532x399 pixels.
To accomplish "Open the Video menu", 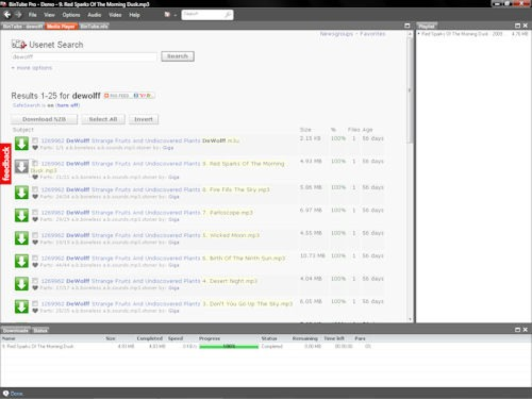I will pyautogui.click(x=115, y=15).
